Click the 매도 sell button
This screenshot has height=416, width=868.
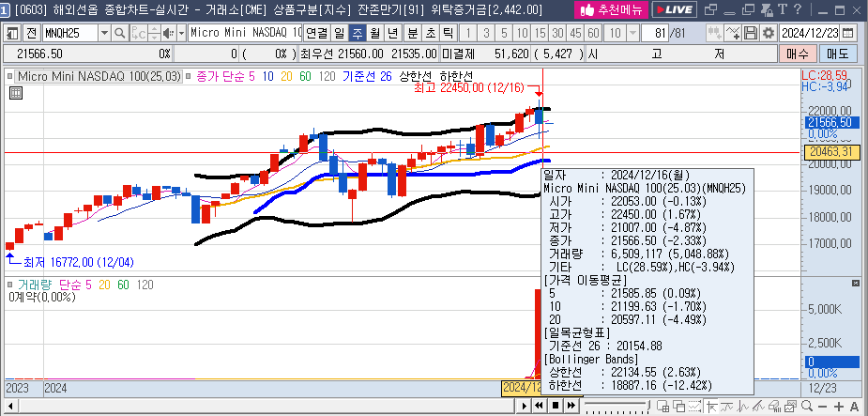point(838,54)
